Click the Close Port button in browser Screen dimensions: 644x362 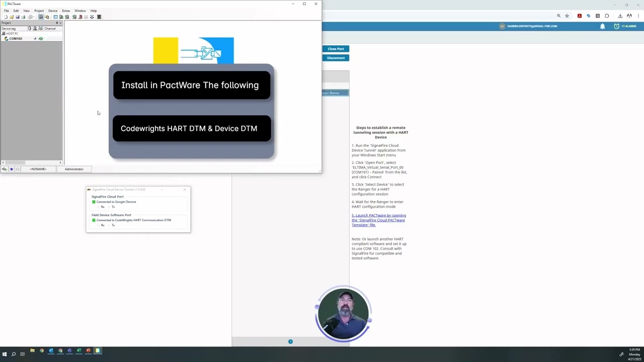click(x=336, y=49)
